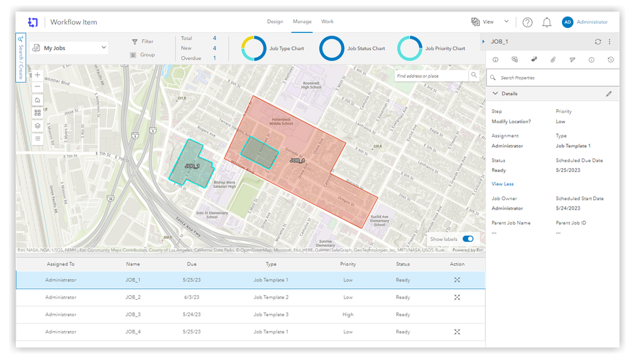Switch to the Manage tab
The height and width of the screenshot is (364, 635).
[302, 22]
